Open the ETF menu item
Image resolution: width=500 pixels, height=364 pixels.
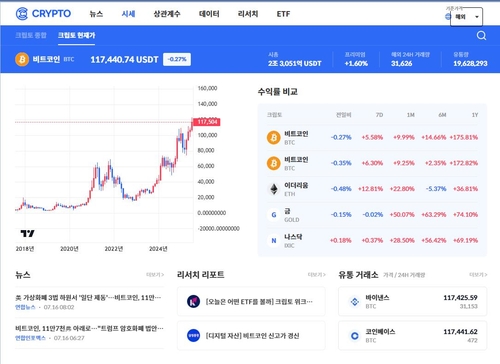[283, 14]
